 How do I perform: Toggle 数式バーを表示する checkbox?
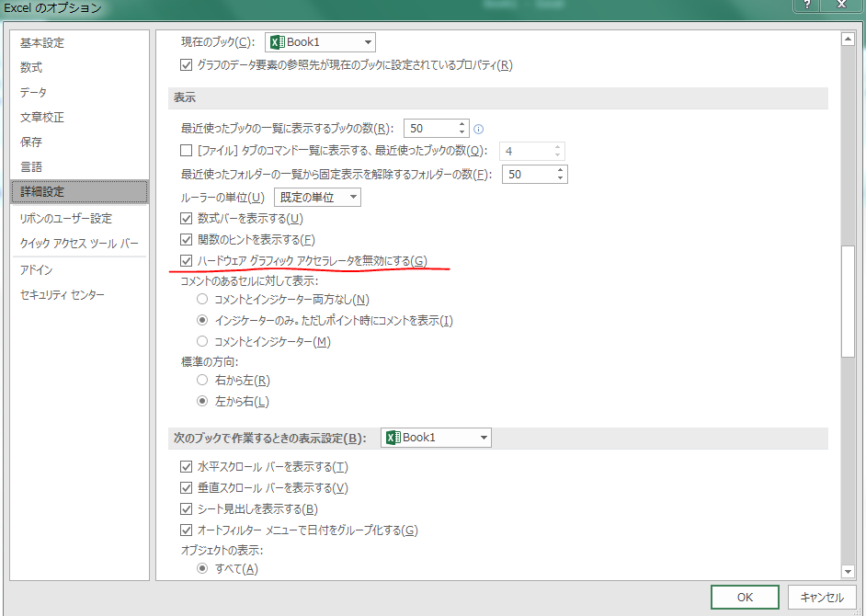tap(186, 218)
